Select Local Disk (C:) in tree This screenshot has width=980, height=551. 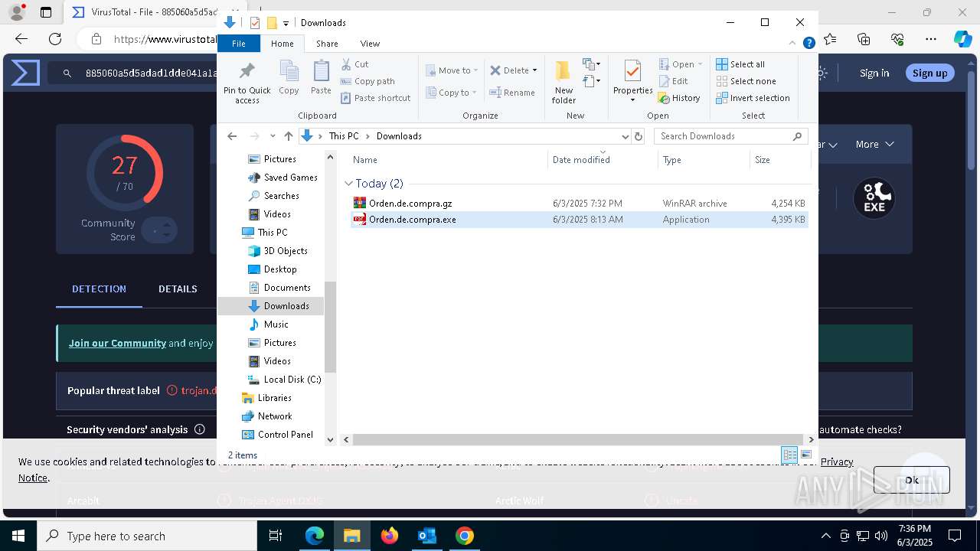(284, 380)
